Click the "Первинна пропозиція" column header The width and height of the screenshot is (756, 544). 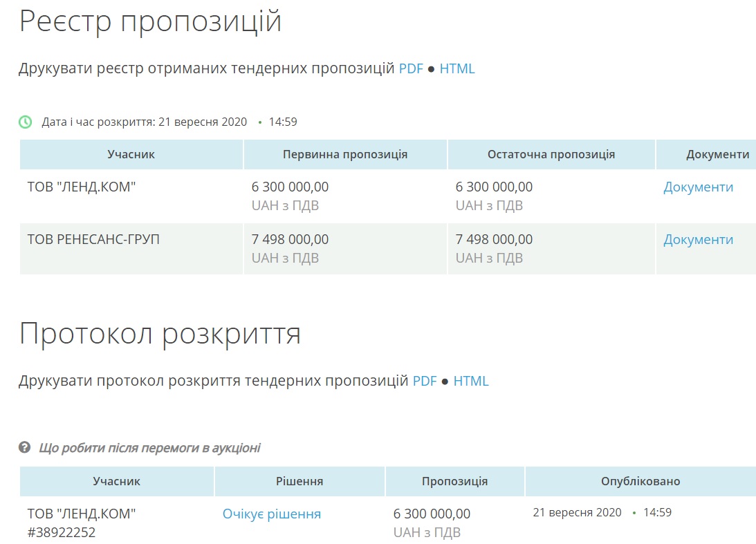click(345, 155)
